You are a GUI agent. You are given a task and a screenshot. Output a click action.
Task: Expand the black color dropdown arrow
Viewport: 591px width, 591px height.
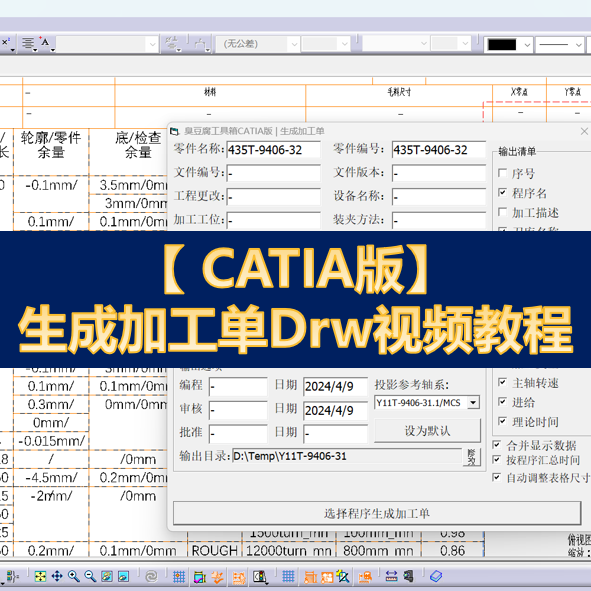527,45
